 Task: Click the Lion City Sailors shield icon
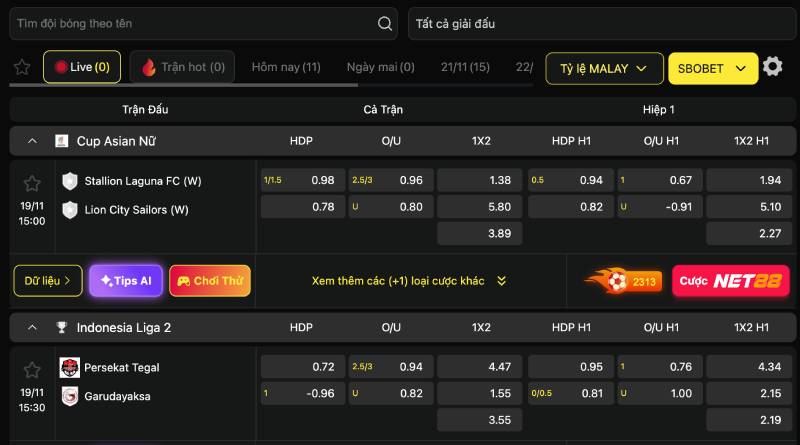pos(70,210)
